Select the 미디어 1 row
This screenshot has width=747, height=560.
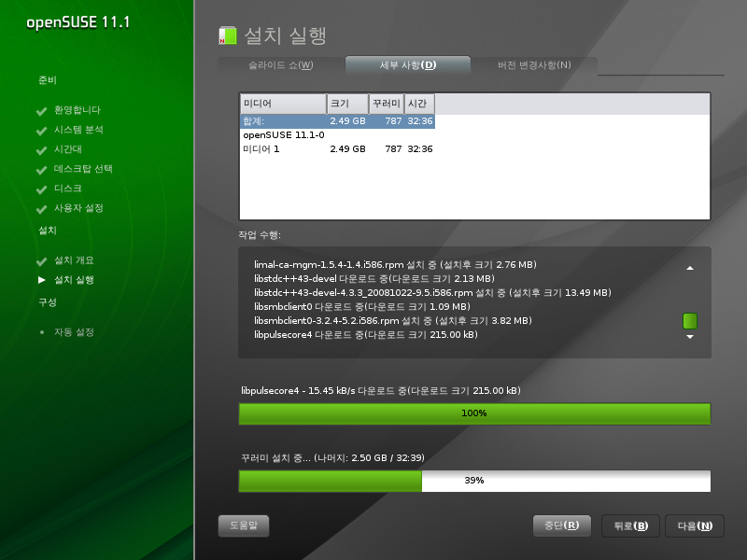pos(338,149)
